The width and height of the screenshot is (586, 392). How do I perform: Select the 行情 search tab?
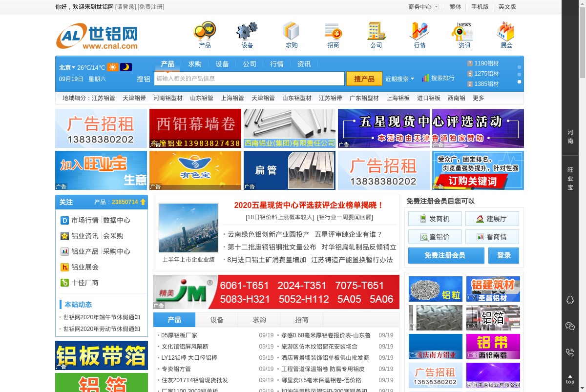[277, 64]
